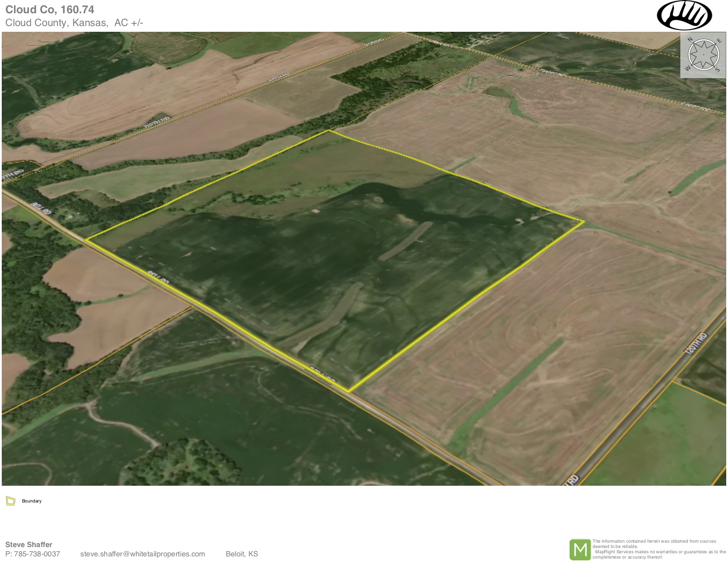728x563 pixels.
Task: Click the easternmost corner of yellow boundary
Action: (x=584, y=221)
